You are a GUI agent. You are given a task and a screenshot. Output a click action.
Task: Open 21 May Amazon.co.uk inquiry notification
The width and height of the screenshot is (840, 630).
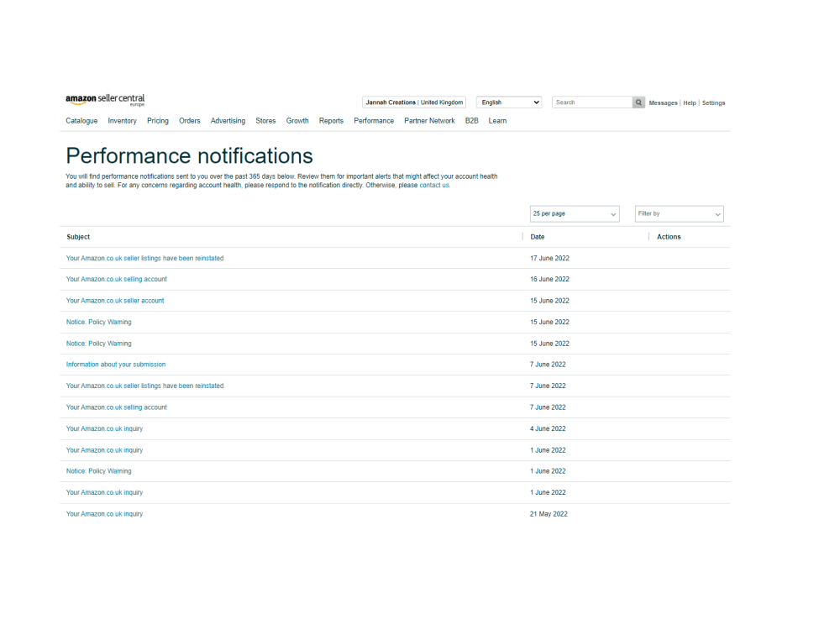104,514
